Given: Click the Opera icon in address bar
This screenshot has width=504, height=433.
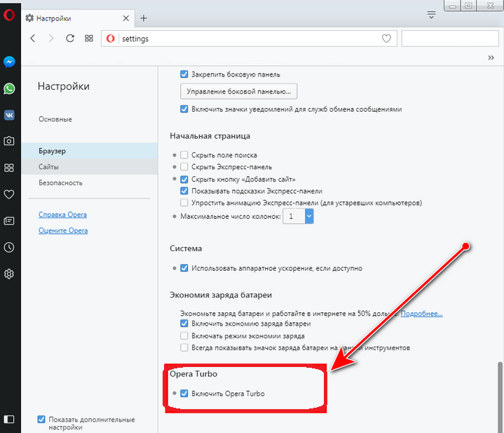Looking at the screenshot, I should pyautogui.click(x=110, y=39).
